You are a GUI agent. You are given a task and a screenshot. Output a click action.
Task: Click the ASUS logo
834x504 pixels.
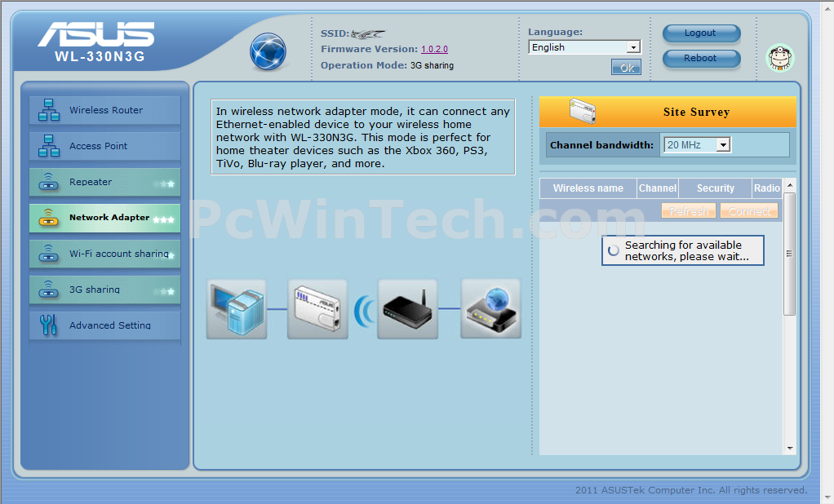(x=95, y=34)
